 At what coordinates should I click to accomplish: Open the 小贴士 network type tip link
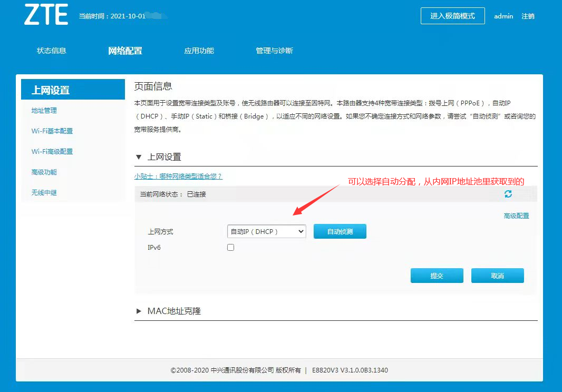coord(178,177)
